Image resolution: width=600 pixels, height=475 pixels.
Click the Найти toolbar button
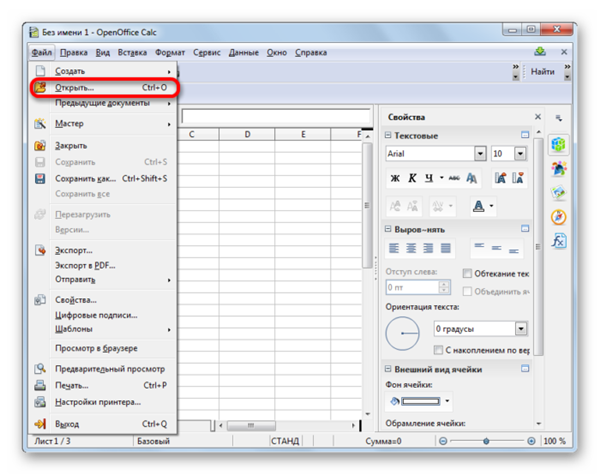click(542, 72)
